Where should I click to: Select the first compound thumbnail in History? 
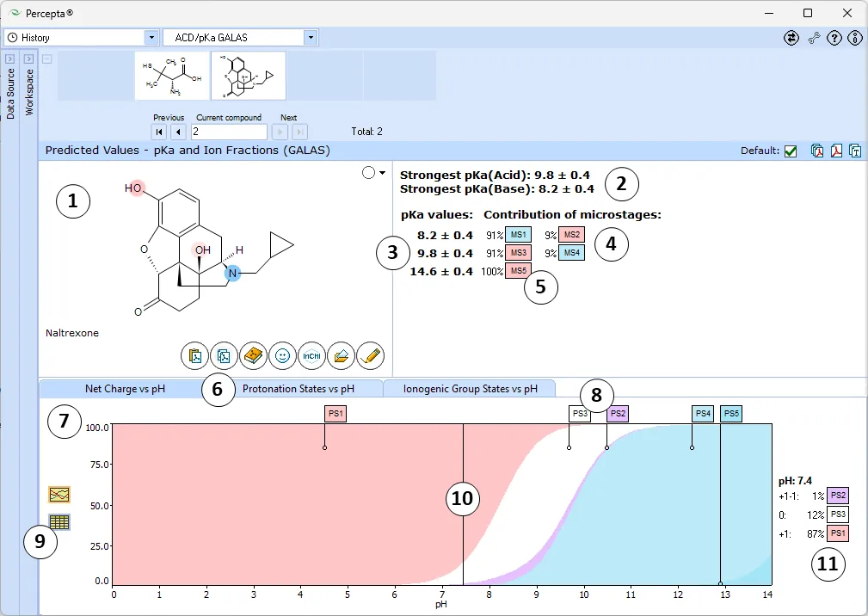pos(172,76)
